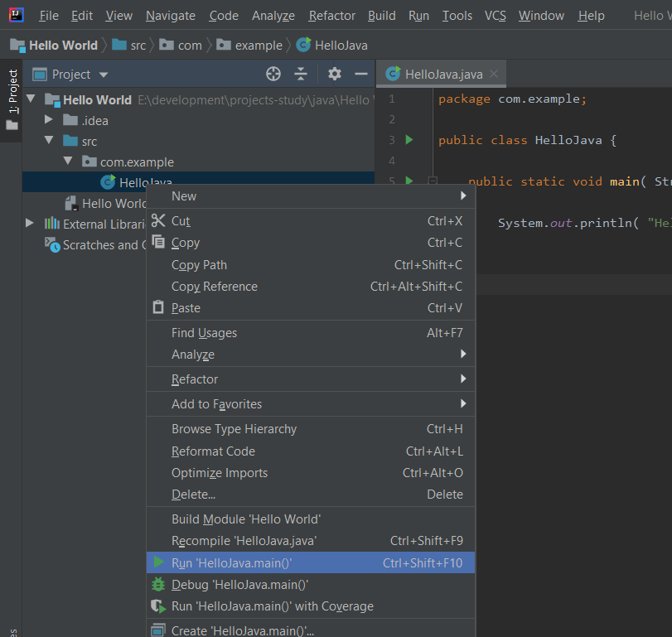Screen dimensions: 672x637
Task: Collapse the src folder node
Action: coord(47,141)
